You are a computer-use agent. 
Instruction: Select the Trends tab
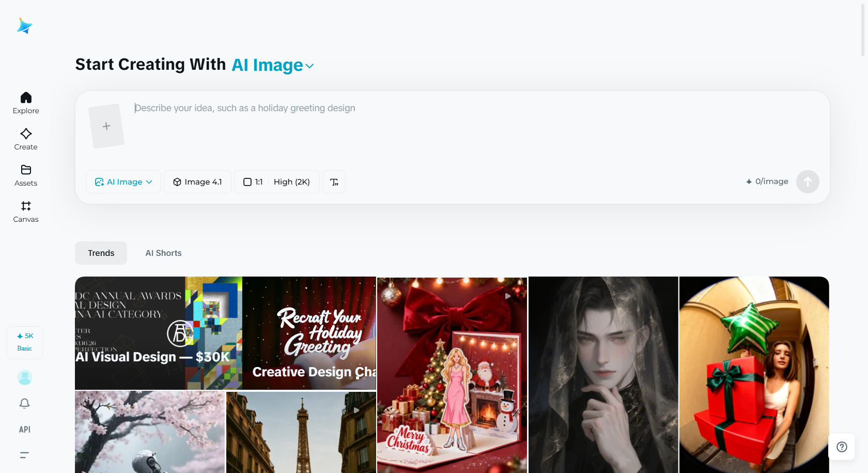click(101, 253)
